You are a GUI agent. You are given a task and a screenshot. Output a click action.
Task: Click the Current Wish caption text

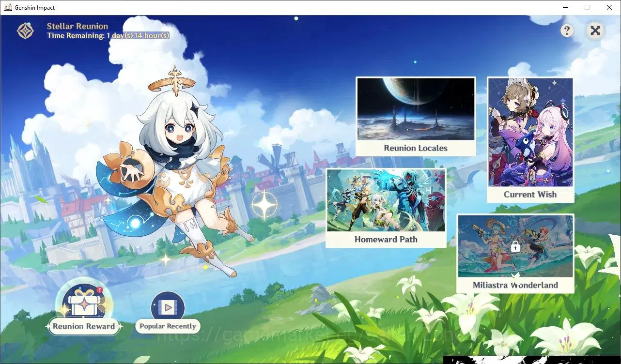pyautogui.click(x=530, y=195)
